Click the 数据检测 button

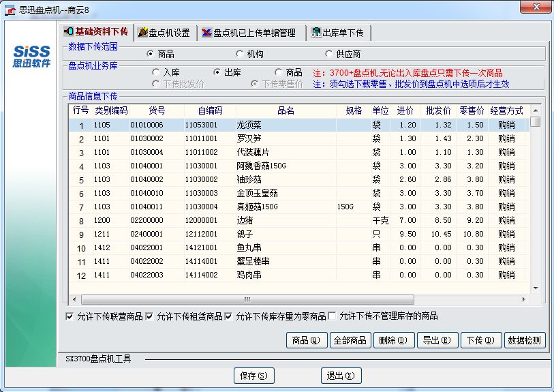[525, 340]
